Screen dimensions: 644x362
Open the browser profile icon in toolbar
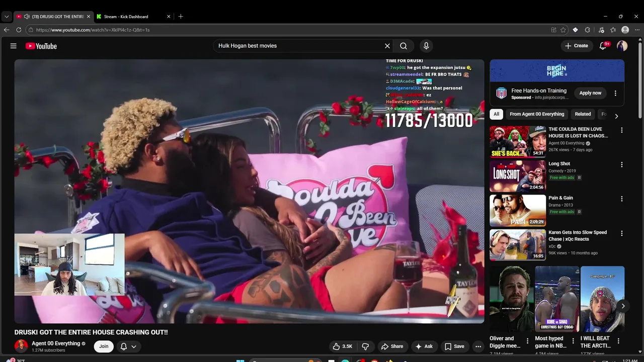click(625, 30)
